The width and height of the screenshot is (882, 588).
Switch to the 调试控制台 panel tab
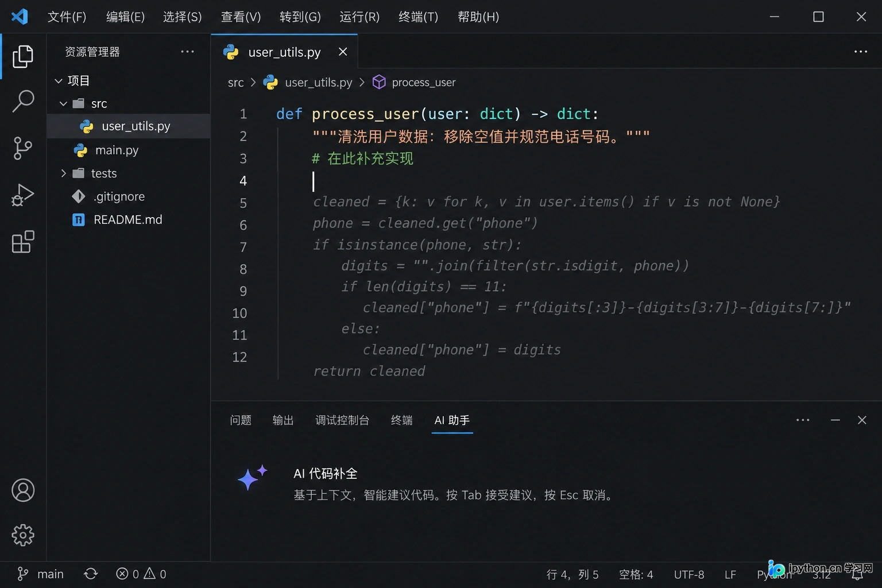[342, 420]
